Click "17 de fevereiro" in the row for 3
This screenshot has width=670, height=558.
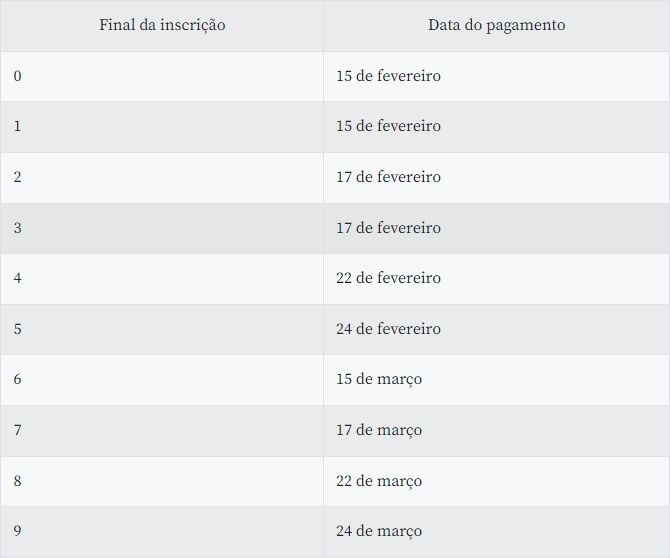click(x=388, y=228)
